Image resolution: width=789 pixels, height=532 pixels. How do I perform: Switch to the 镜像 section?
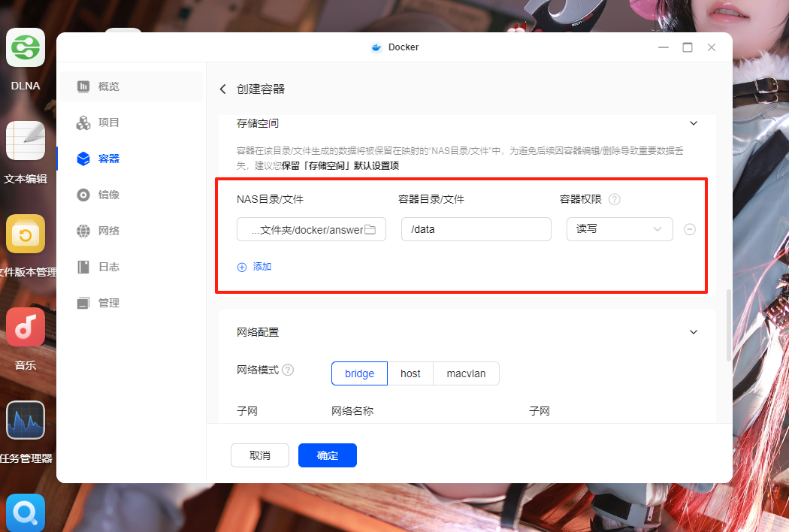click(131, 195)
